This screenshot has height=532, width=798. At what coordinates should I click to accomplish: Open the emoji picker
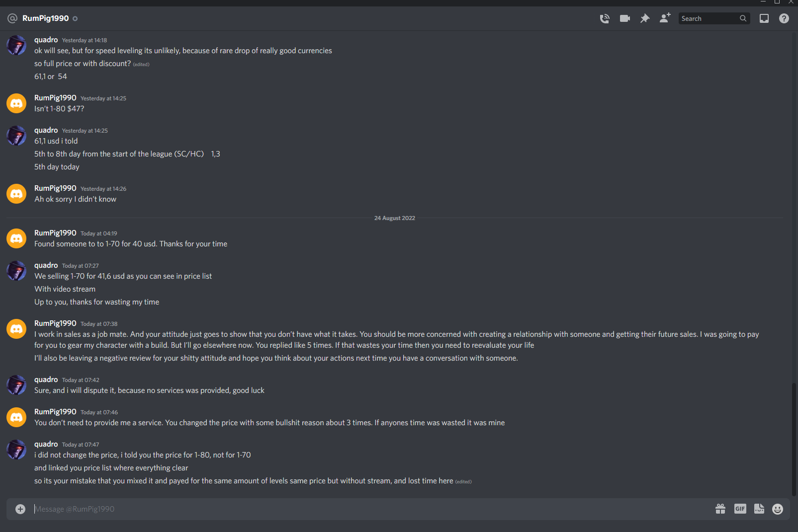pos(778,509)
